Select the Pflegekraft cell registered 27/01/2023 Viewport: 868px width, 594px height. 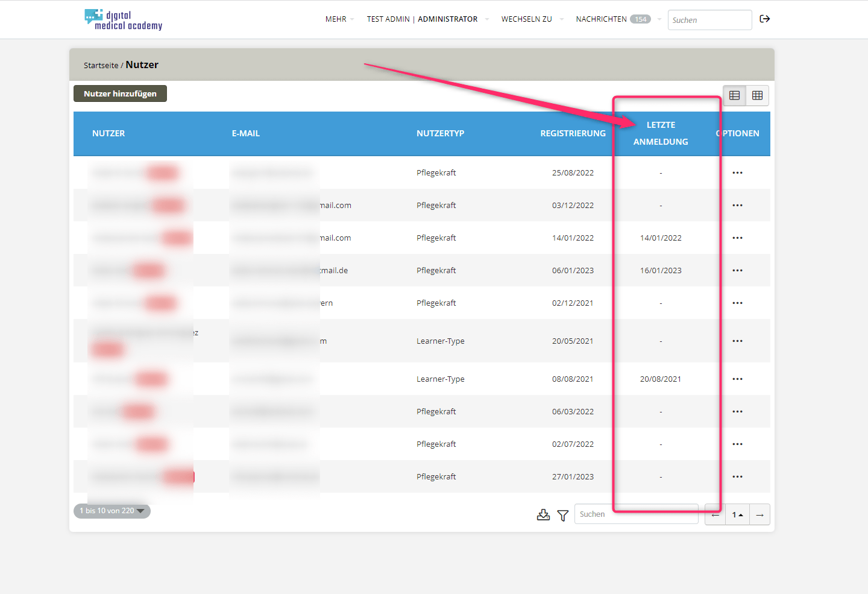(x=436, y=477)
